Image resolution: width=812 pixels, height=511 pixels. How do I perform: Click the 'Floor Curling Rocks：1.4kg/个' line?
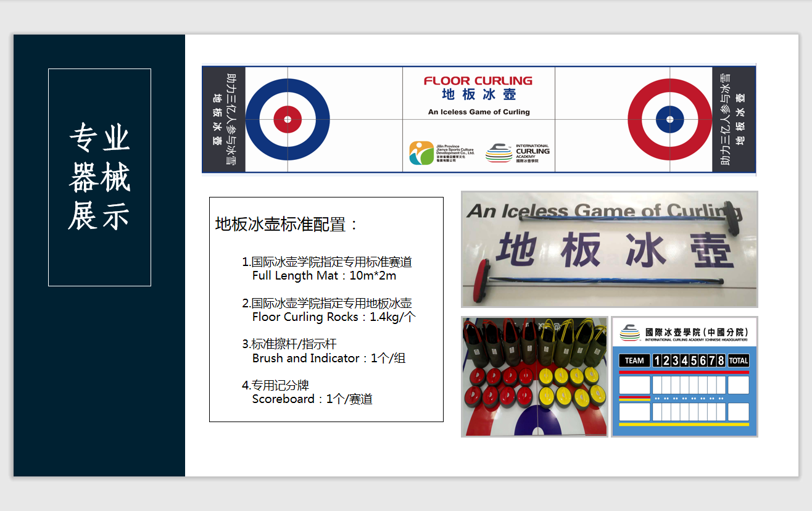(x=334, y=317)
